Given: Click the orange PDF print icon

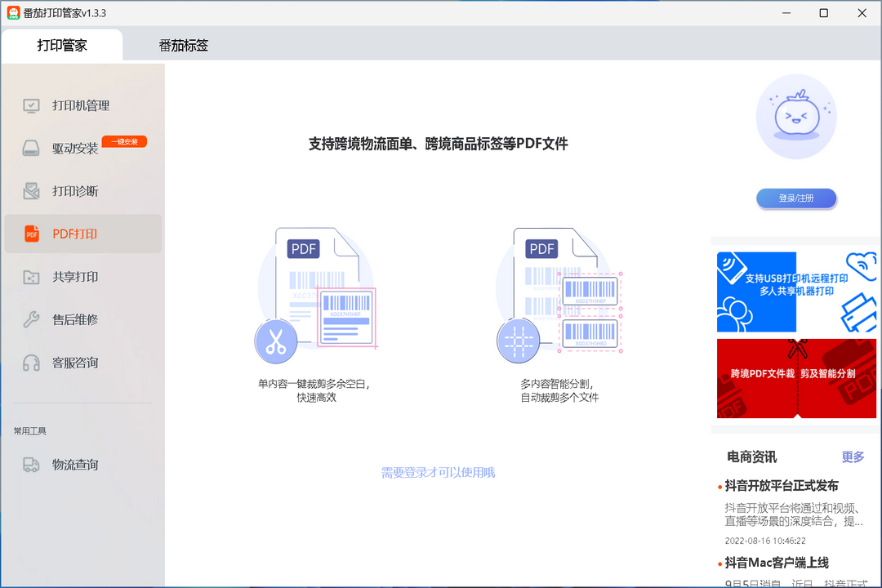Looking at the screenshot, I should click(x=31, y=234).
